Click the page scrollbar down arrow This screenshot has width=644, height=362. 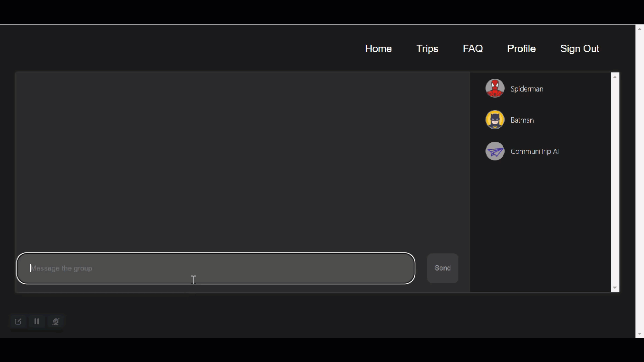639,333
